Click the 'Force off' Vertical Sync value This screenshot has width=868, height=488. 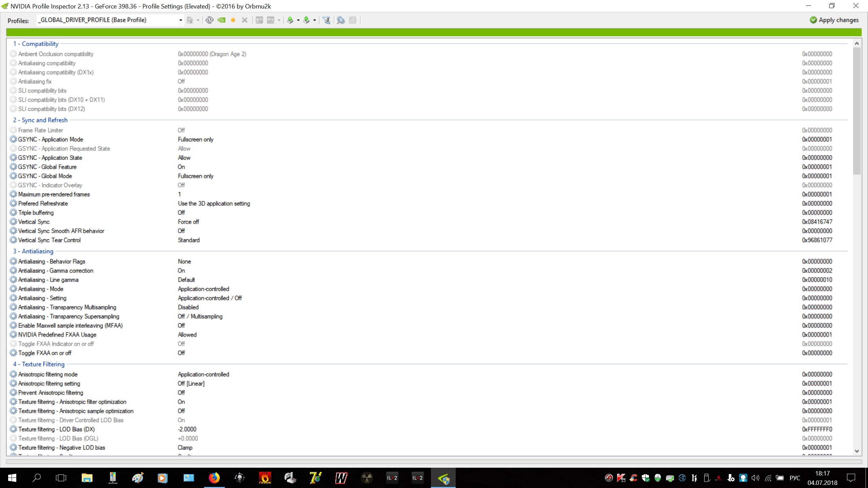click(x=188, y=222)
